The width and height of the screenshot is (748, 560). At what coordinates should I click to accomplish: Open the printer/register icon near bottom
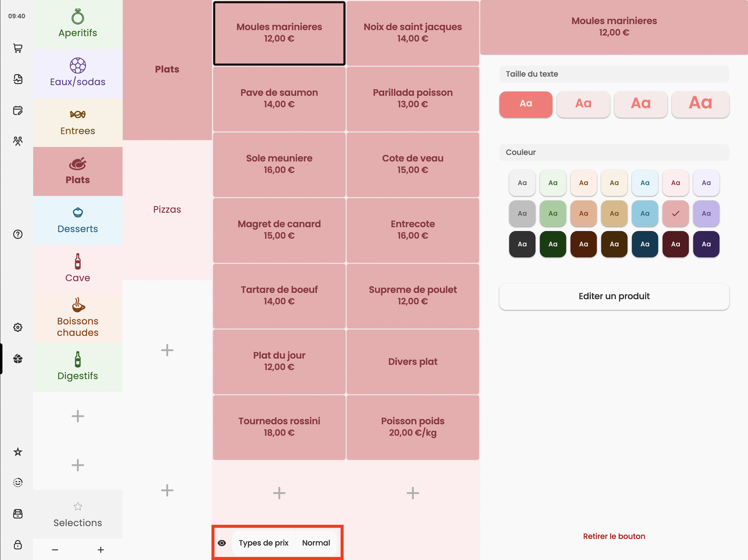(x=18, y=513)
